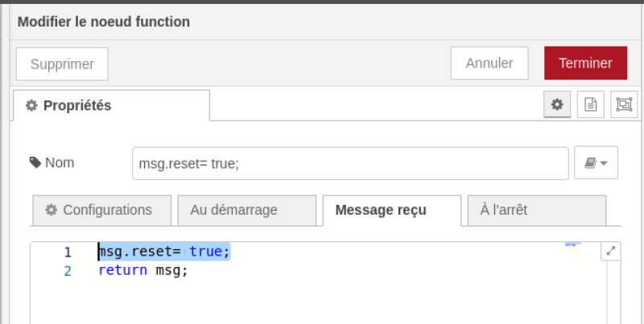Open the library book dropdown
This screenshot has width=644, height=324.
pyautogui.click(x=596, y=163)
